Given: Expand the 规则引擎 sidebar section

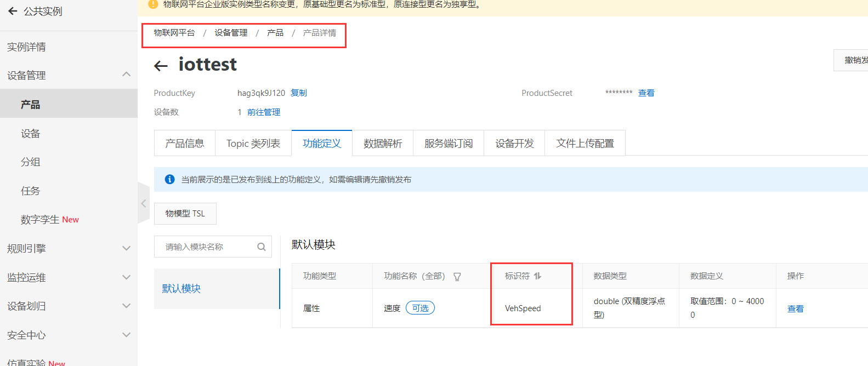Looking at the screenshot, I should click(x=126, y=248).
